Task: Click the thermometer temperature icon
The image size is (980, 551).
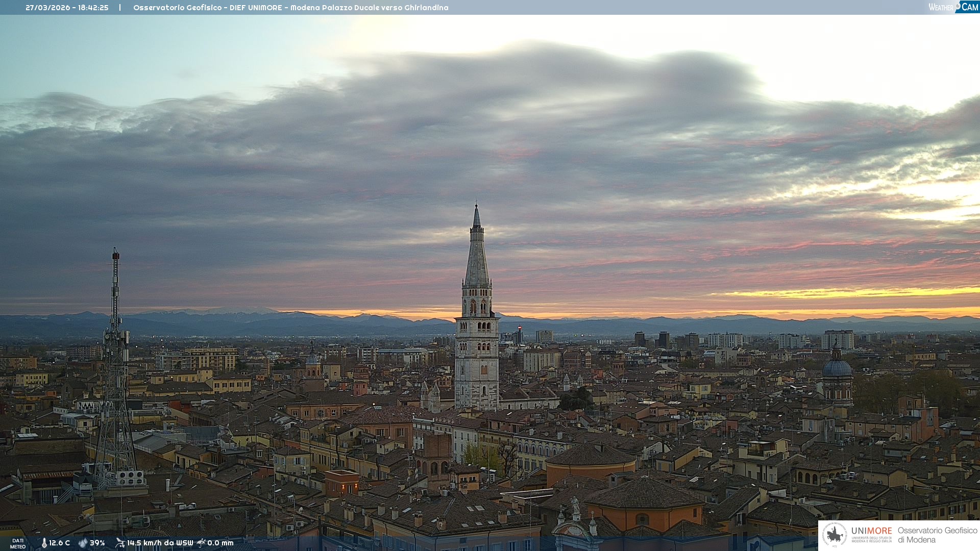Action: click(x=44, y=543)
